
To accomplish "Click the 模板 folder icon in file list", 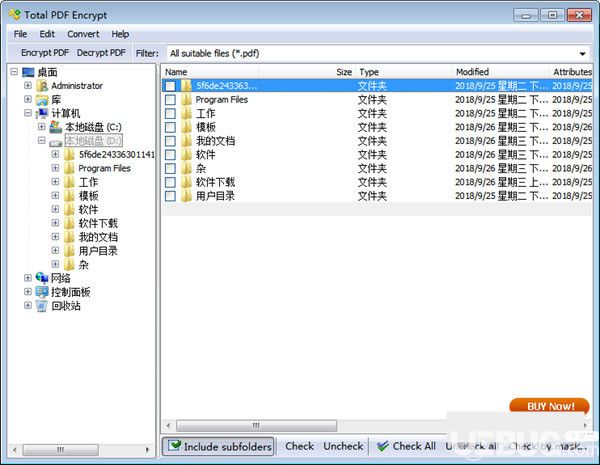I will click(186, 127).
